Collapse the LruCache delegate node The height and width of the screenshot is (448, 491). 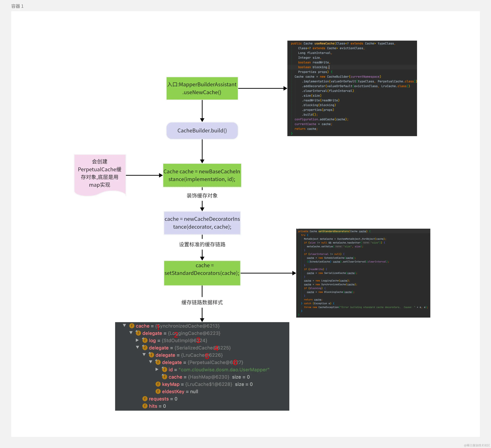144,355
